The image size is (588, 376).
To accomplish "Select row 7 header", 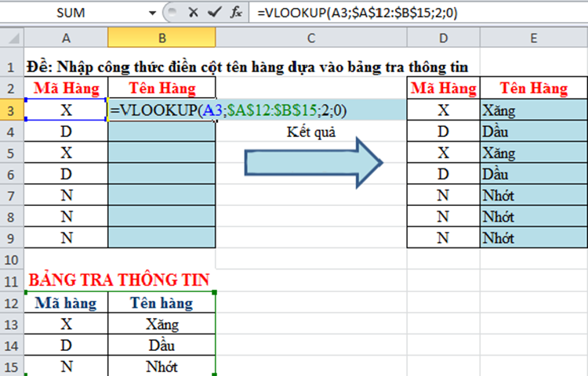I will (11, 196).
